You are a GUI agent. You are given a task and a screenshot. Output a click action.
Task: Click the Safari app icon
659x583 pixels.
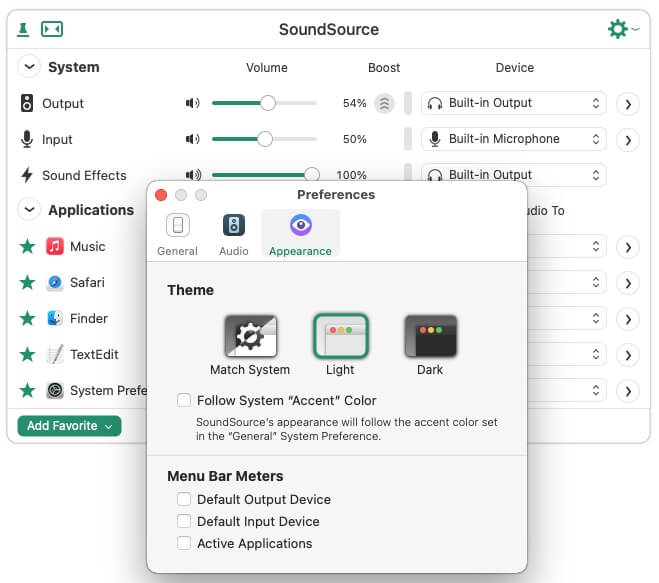pyautogui.click(x=55, y=282)
